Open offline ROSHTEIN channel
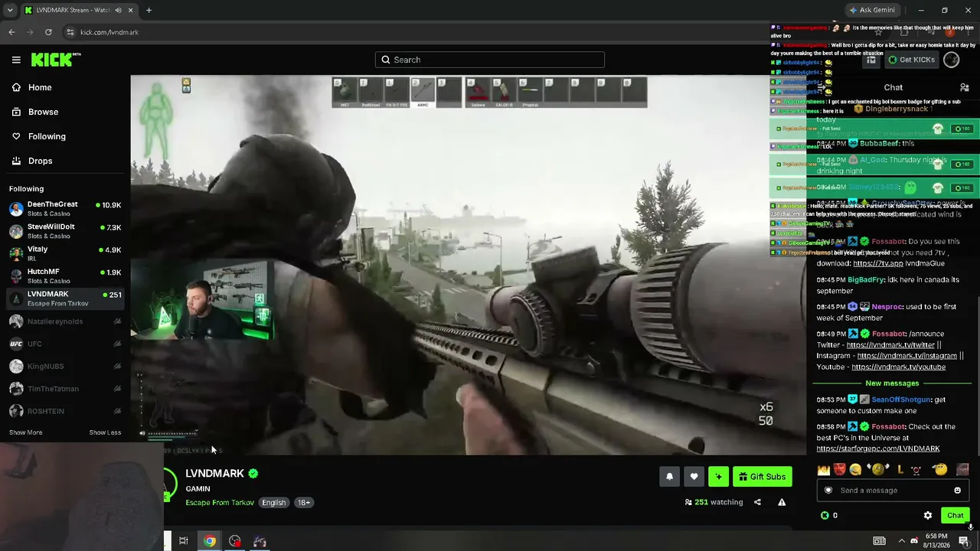980x551 pixels. pyautogui.click(x=65, y=411)
